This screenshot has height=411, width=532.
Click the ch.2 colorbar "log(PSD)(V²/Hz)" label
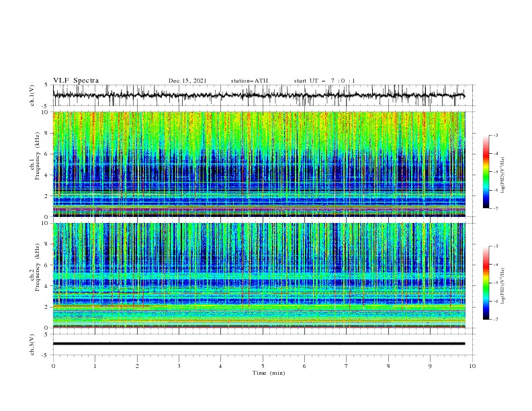pyautogui.click(x=502, y=286)
